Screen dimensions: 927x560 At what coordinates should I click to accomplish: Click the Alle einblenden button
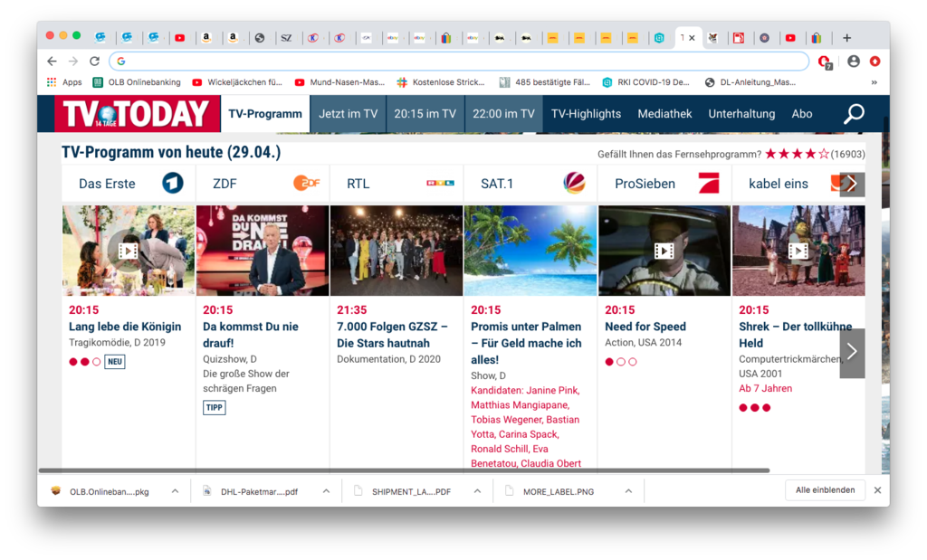coord(825,490)
